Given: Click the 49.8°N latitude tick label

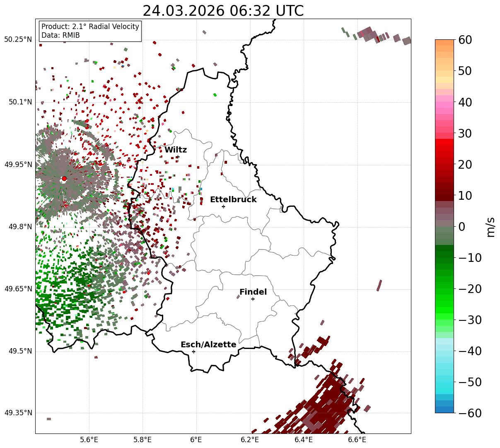Looking at the screenshot, I should click(x=20, y=227).
